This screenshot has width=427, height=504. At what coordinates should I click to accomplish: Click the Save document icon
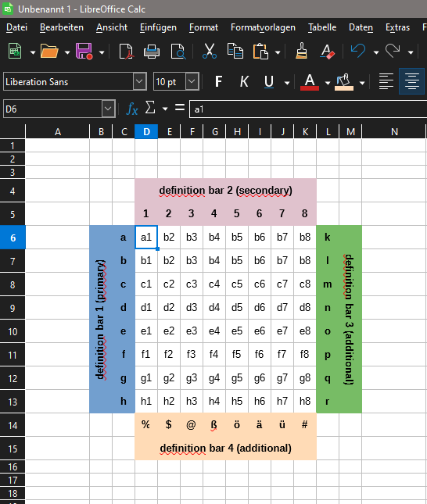pos(84,52)
